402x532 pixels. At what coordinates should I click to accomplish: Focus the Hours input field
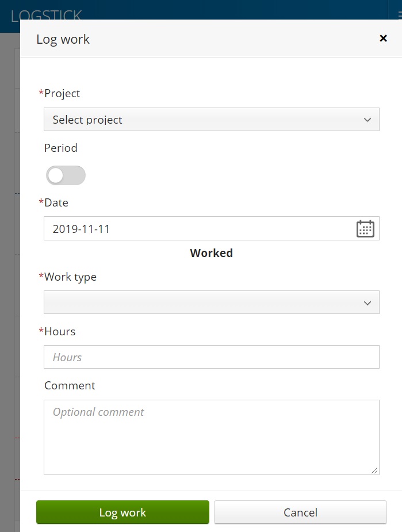(211, 357)
